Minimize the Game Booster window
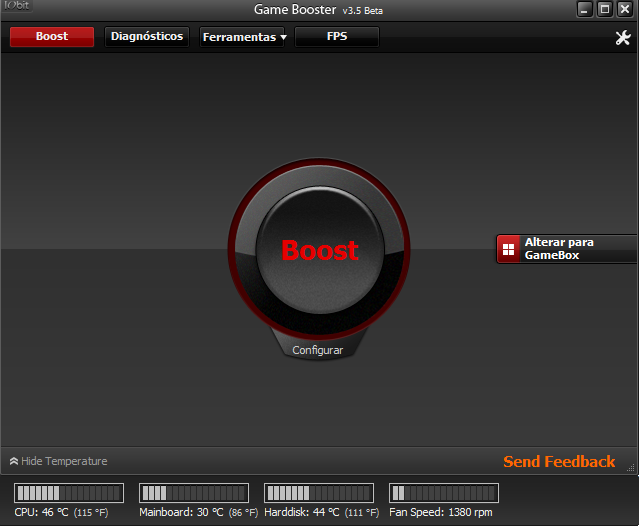The height and width of the screenshot is (526, 639). click(585, 10)
